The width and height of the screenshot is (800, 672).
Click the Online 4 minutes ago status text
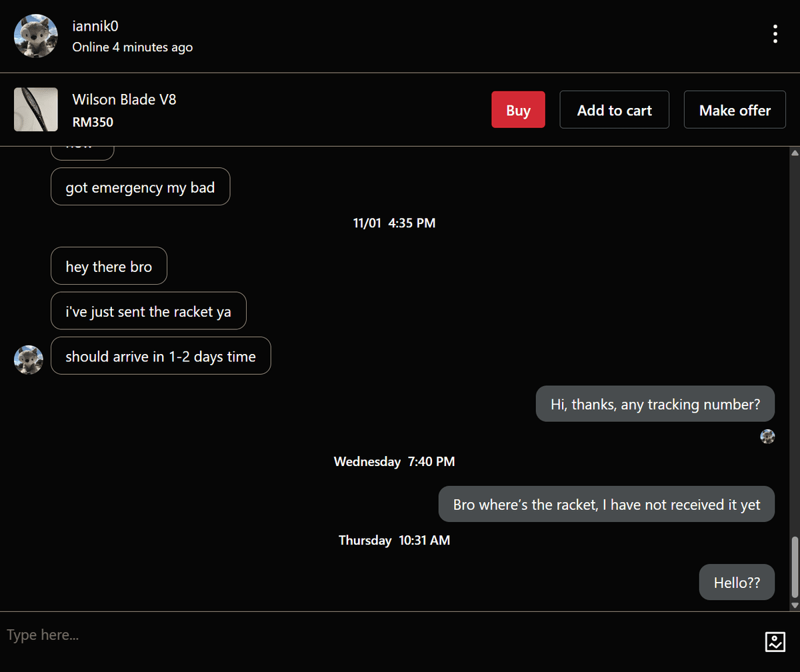(x=132, y=47)
